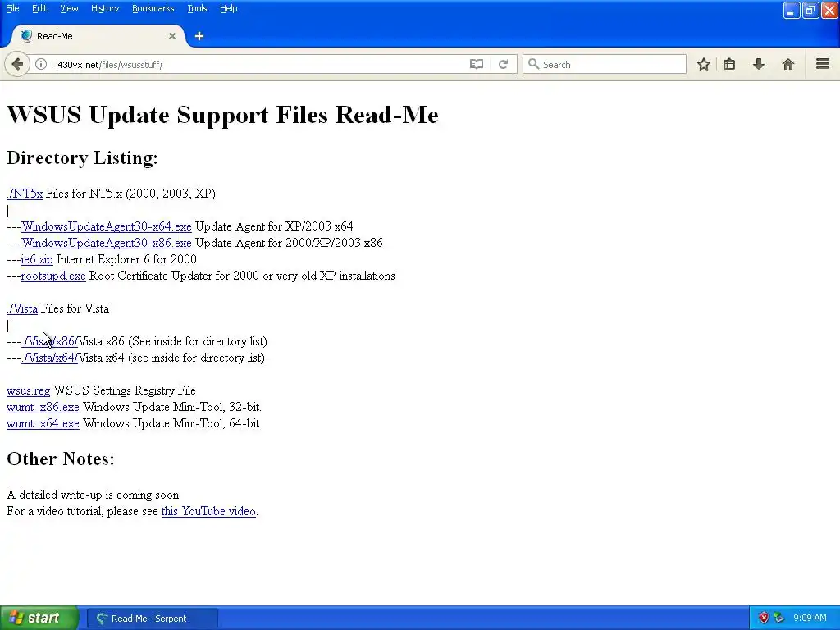The height and width of the screenshot is (630, 840).
Task: Download wumt_x86.exe Mini-Tool
Action: [43, 407]
